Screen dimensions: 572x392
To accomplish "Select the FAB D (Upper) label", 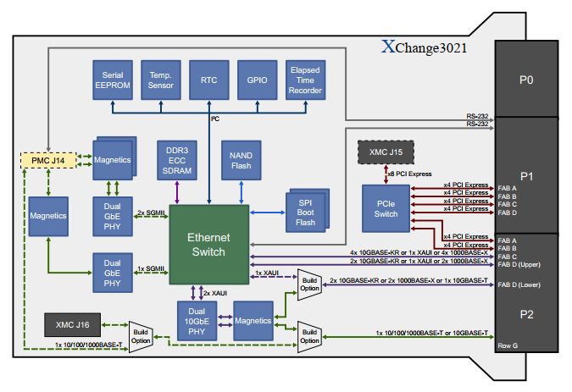I will click(x=519, y=265).
